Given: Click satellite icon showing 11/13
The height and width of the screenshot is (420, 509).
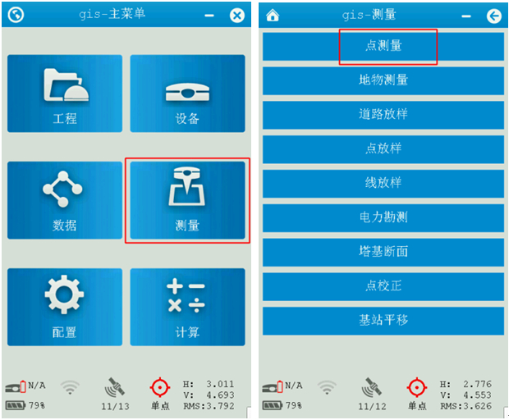Looking at the screenshot, I should click(x=115, y=387).
